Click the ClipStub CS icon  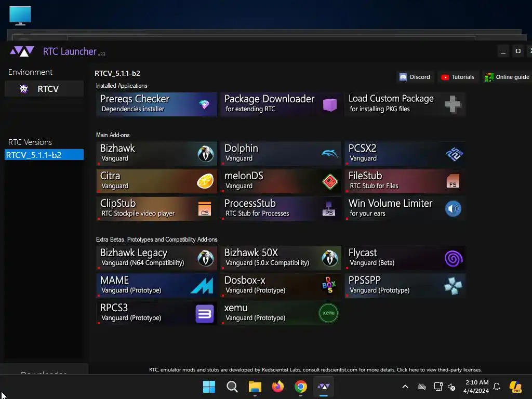205,209
